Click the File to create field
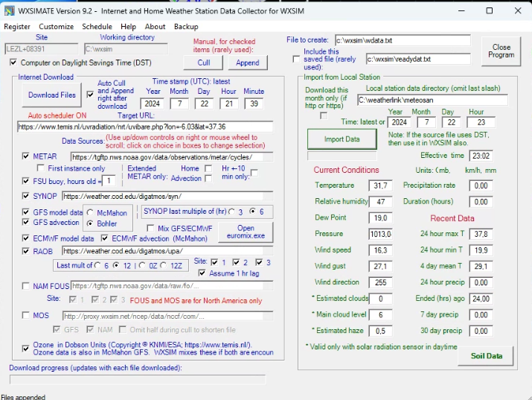 (403, 40)
